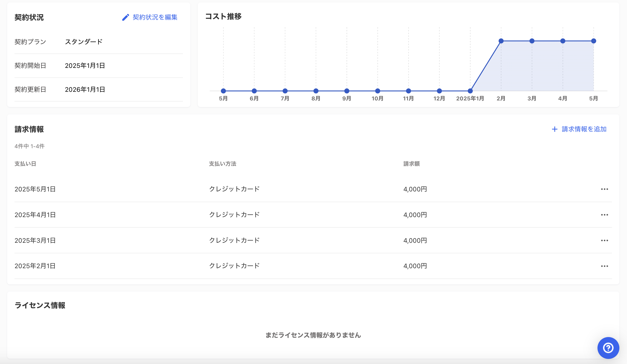
Task: Select the 7月 data point on cost chart
Action: pos(285,91)
